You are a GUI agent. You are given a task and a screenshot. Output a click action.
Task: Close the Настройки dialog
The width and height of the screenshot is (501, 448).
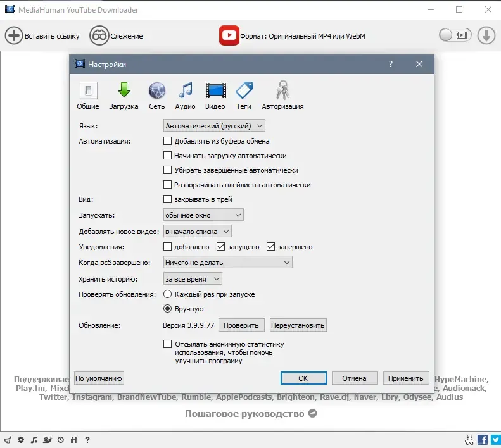(419, 64)
